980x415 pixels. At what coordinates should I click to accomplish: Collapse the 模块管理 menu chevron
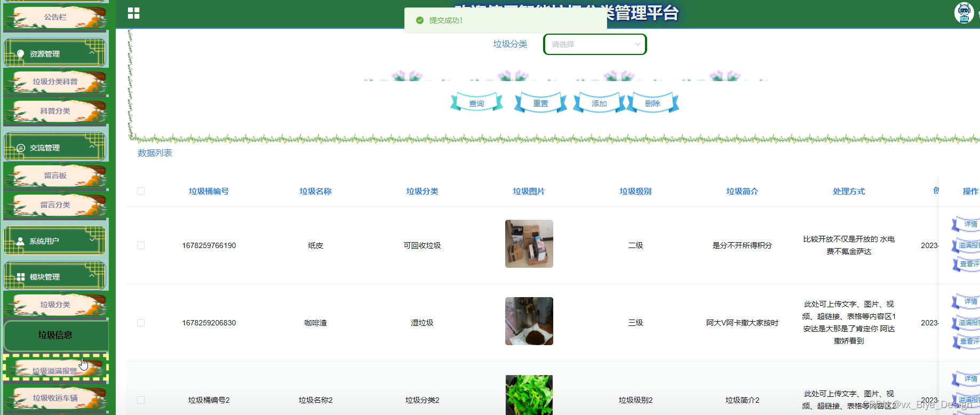92,276
